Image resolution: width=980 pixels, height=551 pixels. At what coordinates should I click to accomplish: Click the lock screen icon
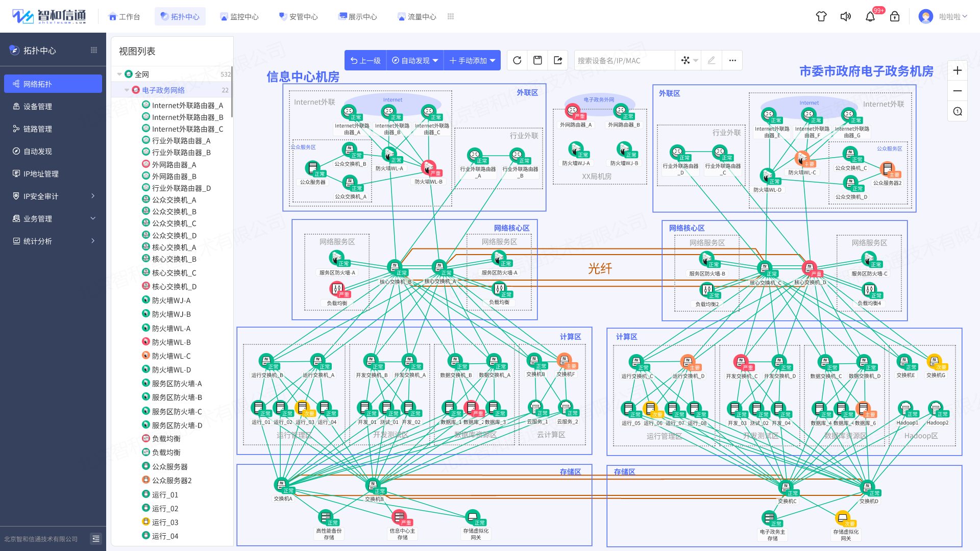tap(895, 17)
